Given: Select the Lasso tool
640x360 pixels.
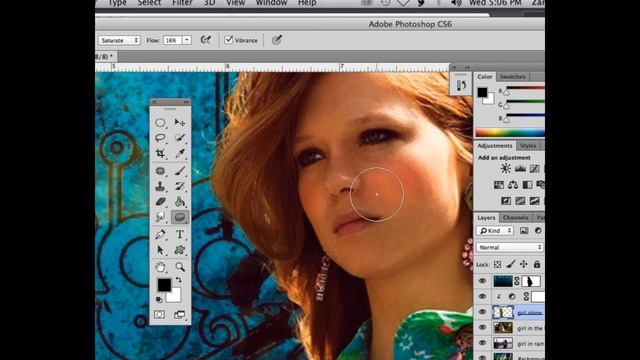Looking at the screenshot, I should [160, 138].
